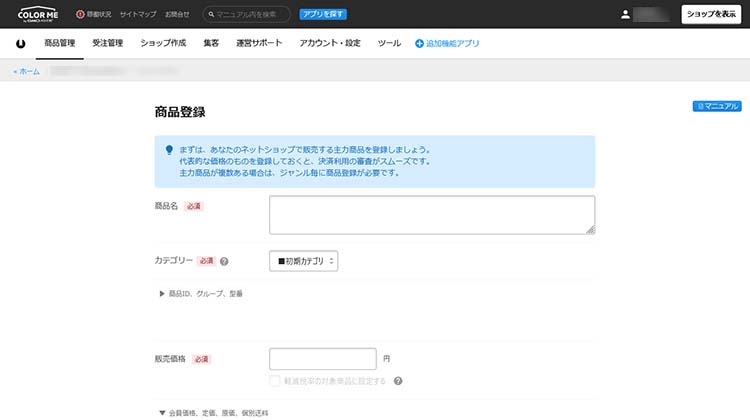750x420 pixels.
Task: Open the 運営サポート menu
Action: pos(259,43)
